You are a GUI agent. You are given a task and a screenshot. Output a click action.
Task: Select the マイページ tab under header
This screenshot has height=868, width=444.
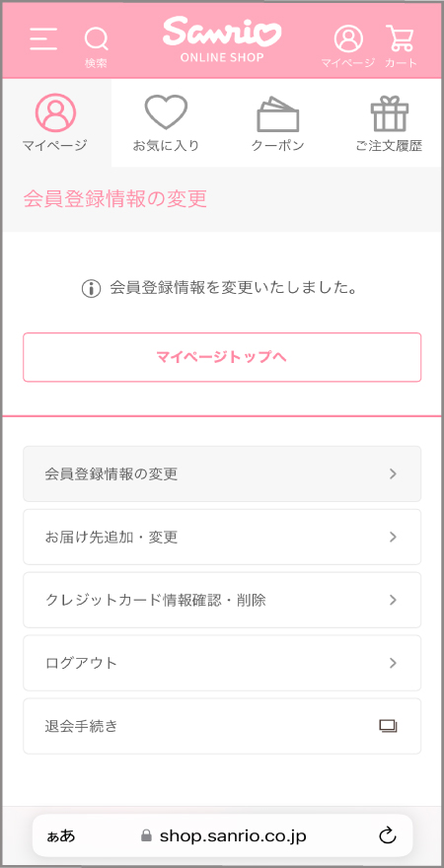tap(56, 123)
